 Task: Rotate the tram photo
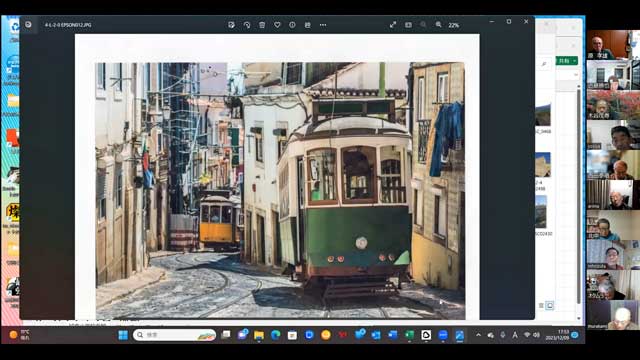(247, 25)
